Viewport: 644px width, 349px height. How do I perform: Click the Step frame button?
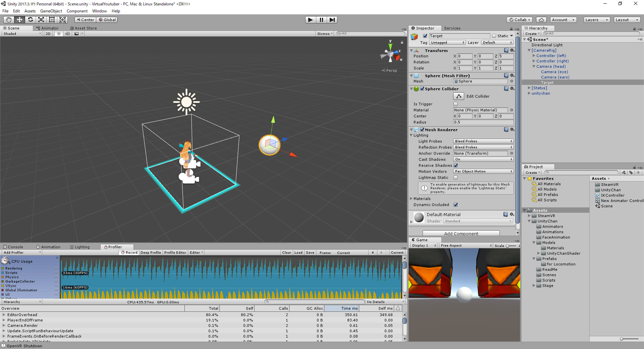[332, 20]
